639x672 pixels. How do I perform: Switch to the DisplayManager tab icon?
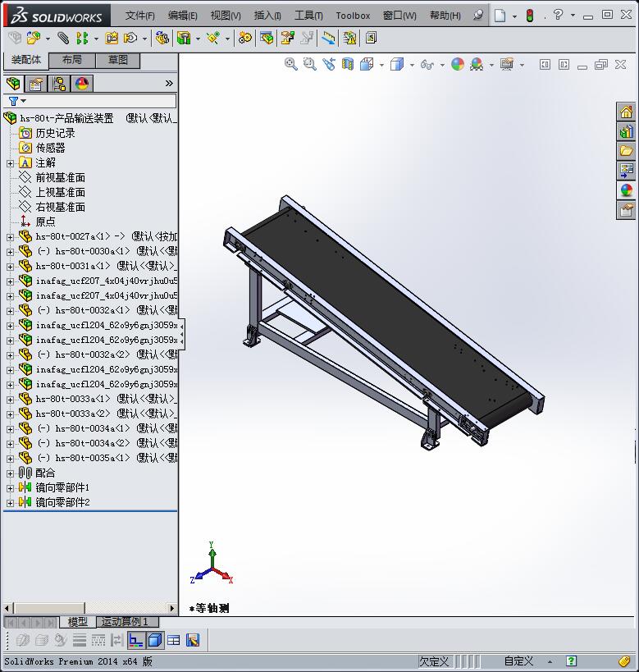click(82, 84)
